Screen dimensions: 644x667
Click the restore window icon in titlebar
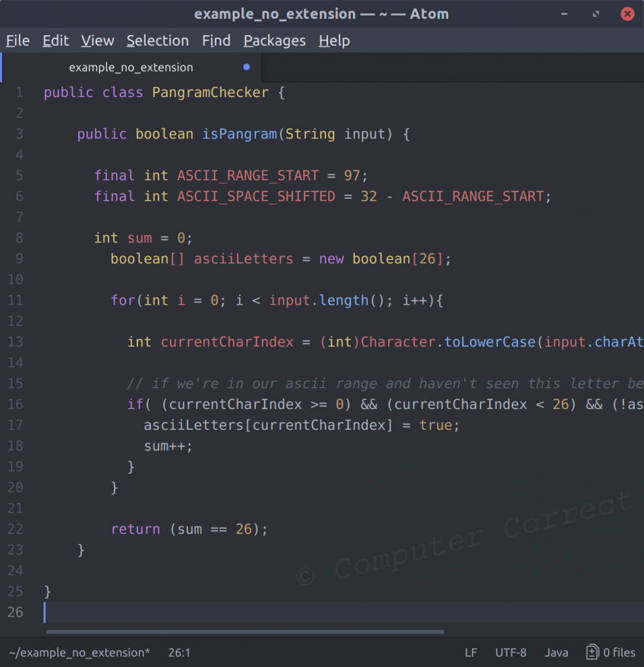pos(595,13)
